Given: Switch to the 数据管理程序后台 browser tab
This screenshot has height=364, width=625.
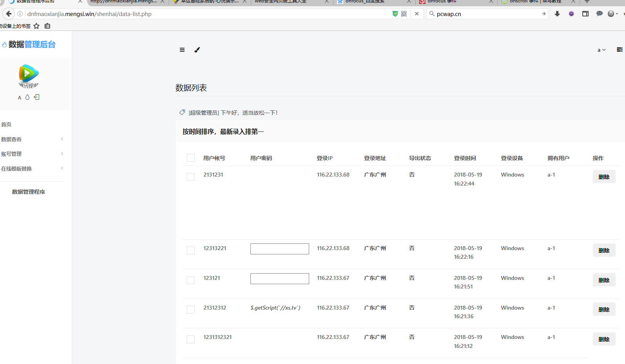Looking at the screenshot, I should [x=42, y=2].
